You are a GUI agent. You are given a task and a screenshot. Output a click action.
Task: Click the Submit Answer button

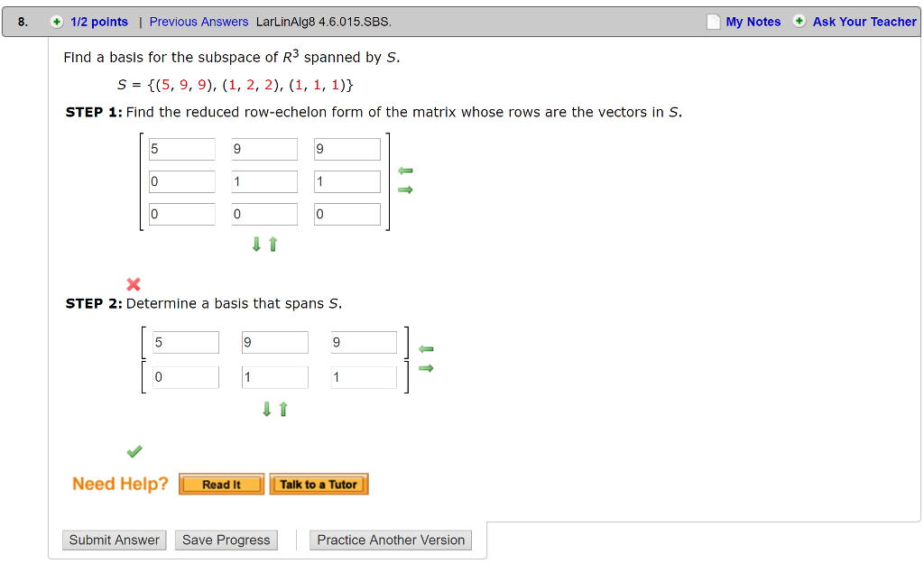tap(115, 540)
